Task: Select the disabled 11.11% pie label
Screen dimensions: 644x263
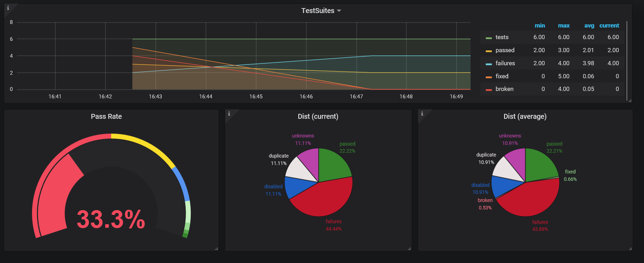Action: (x=273, y=190)
